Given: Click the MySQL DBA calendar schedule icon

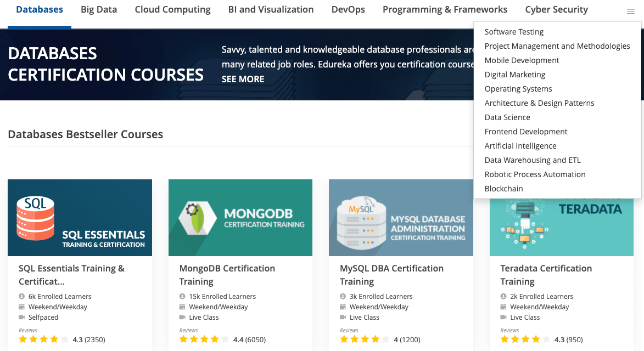Looking at the screenshot, I should [343, 307].
